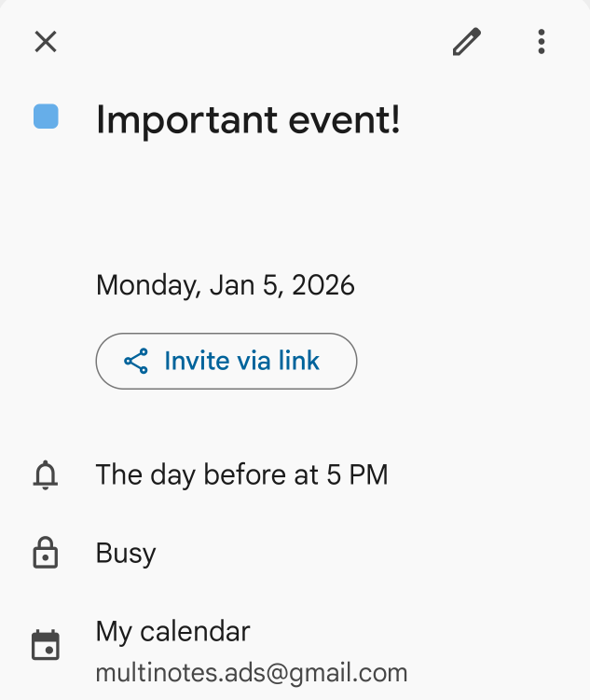Tap the Monday, Jan 5, 2026 date
The height and width of the screenshot is (700, 590).
pos(225,284)
